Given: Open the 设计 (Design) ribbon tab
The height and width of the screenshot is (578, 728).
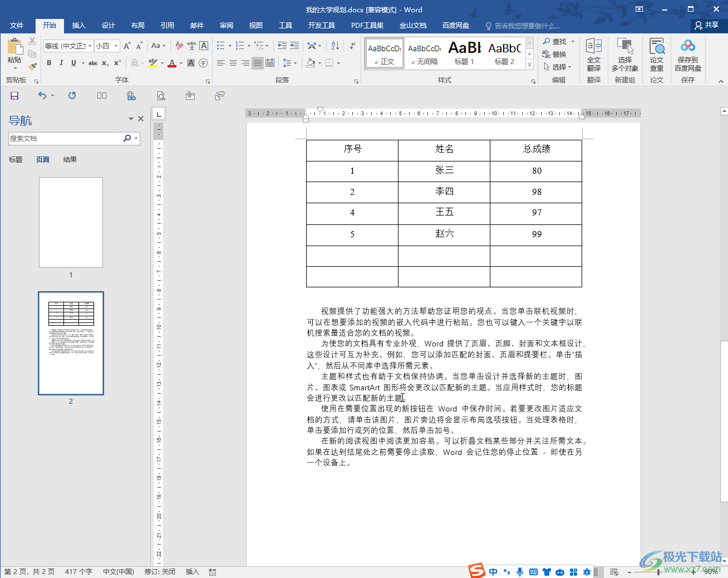Looking at the screenshot, I should pyautogui.click(x=109, y=26).
